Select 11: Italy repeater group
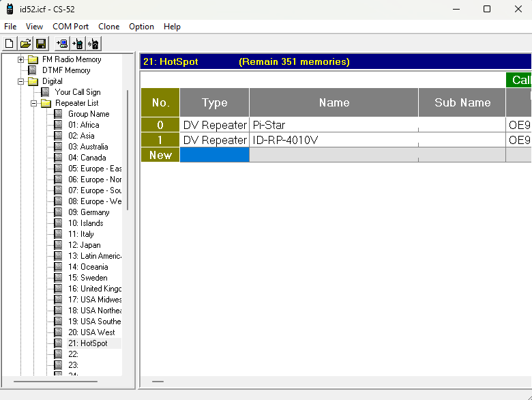This screenshot has height=400, width=532. click(x=81, y=234)
